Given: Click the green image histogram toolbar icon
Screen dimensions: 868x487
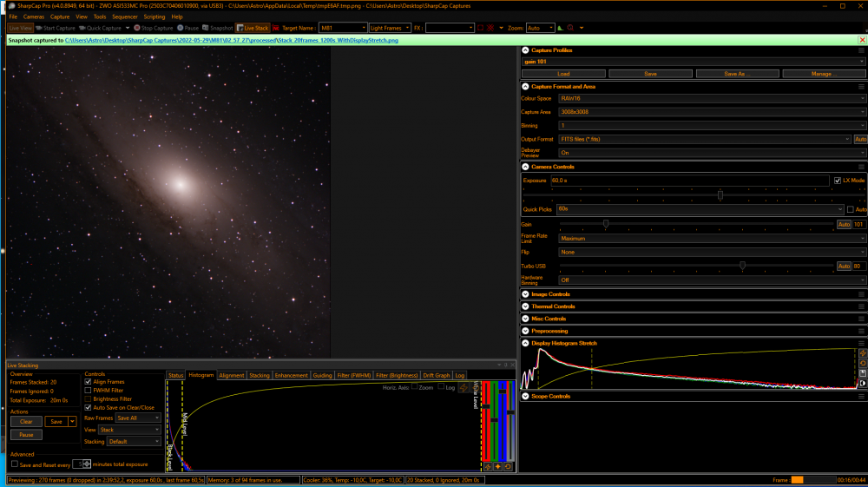Looking at the screenshot, I should click(x=560, y=28).
